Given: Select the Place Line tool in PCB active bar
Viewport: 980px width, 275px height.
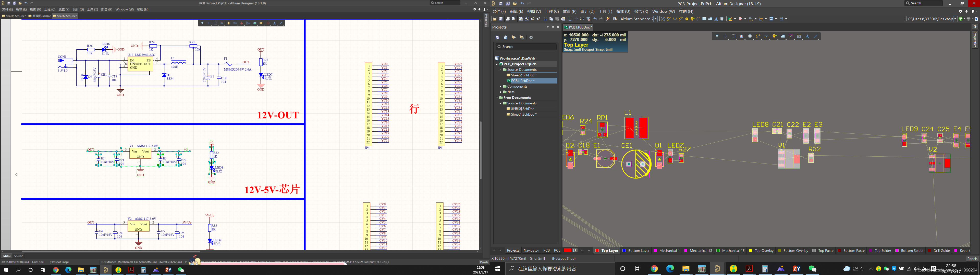Looking at the screenshot, I should pyautogui.click(x=815, y=36).
